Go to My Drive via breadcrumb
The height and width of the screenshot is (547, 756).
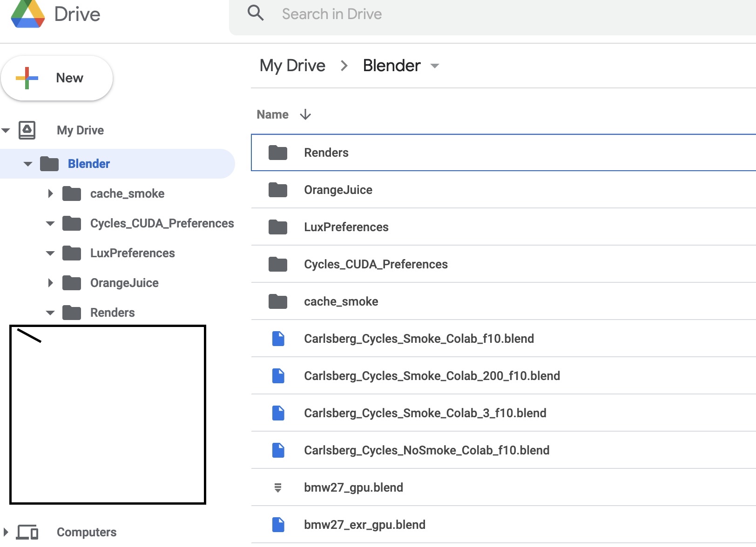(x=292, y=66)
